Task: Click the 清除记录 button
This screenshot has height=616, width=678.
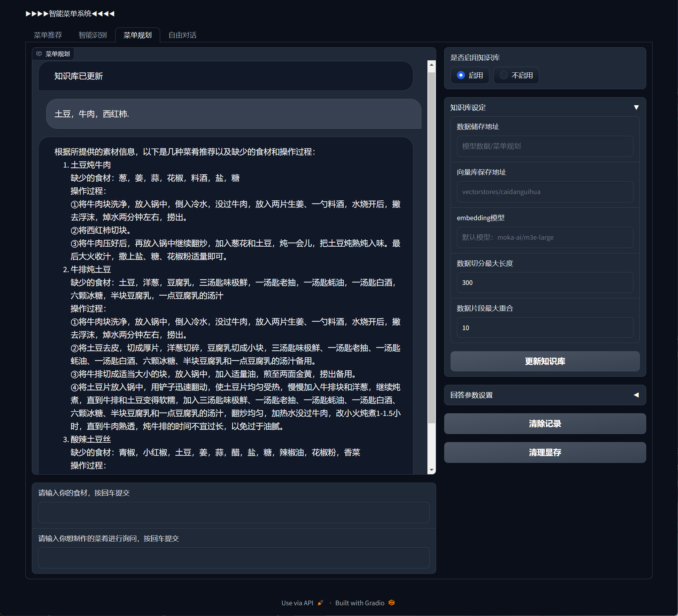Action: (x=545, y=424)
